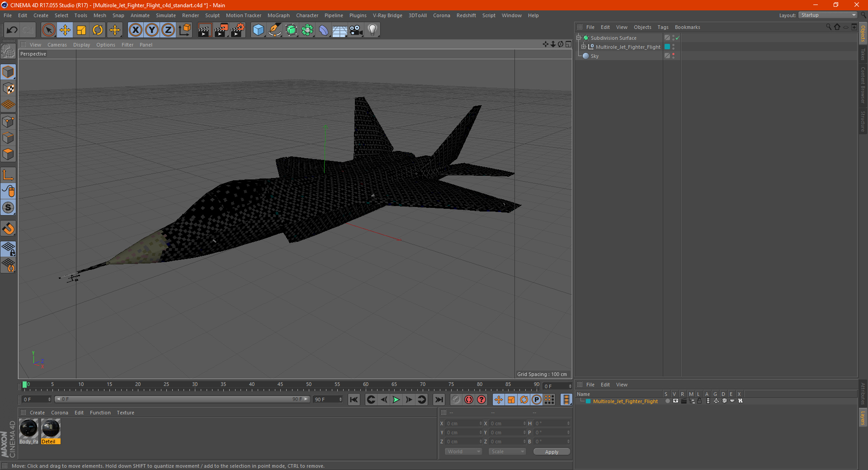Click the coordinate system icon

pos(185,30)
